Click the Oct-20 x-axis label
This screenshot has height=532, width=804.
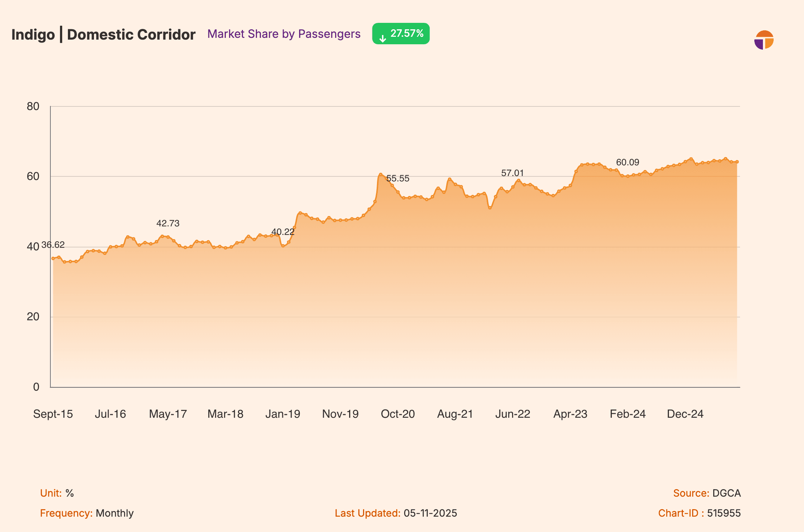[x=398, y=414]
